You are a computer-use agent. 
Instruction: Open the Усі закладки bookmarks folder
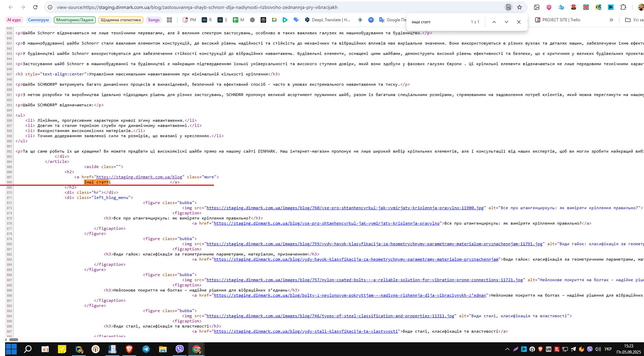pyautogui.click(x=634, y=20)
